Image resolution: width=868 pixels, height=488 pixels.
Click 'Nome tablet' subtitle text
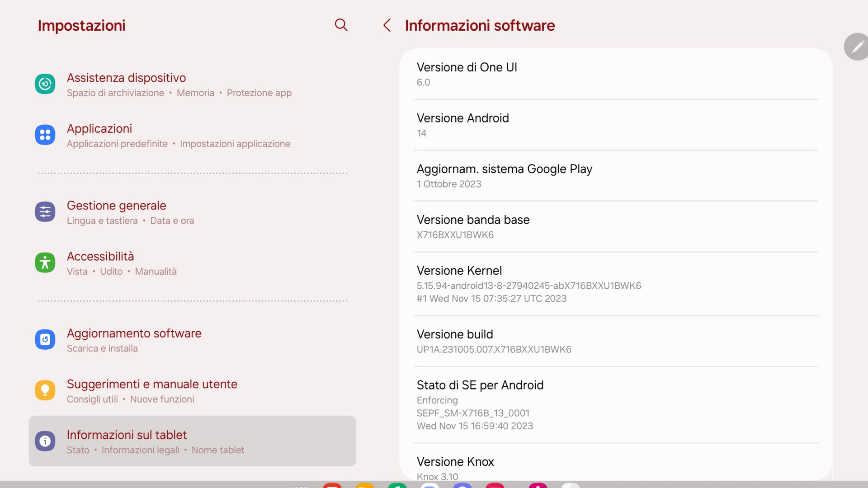click(217, 450)
